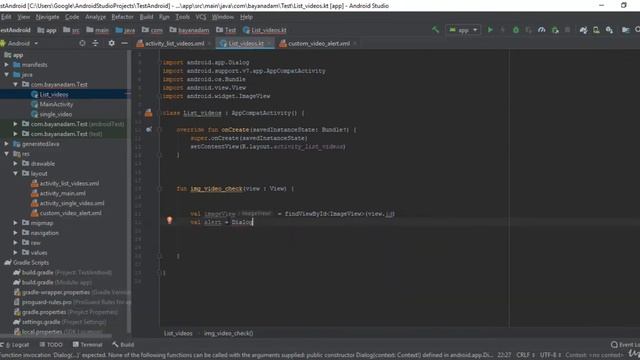
Task: Open the Project Structure icon in toolbar
Action: coord(625,30)
